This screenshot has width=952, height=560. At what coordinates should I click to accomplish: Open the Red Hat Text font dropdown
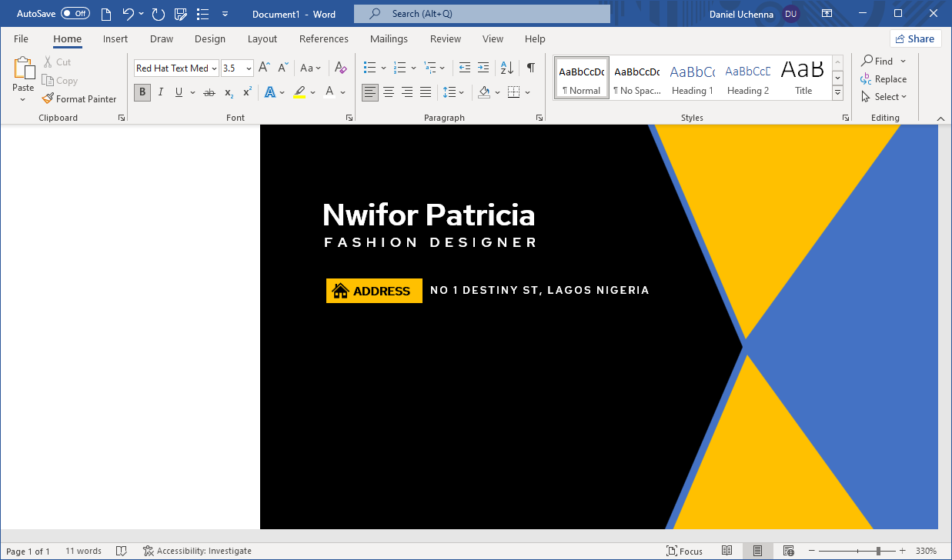coord(214,68)
